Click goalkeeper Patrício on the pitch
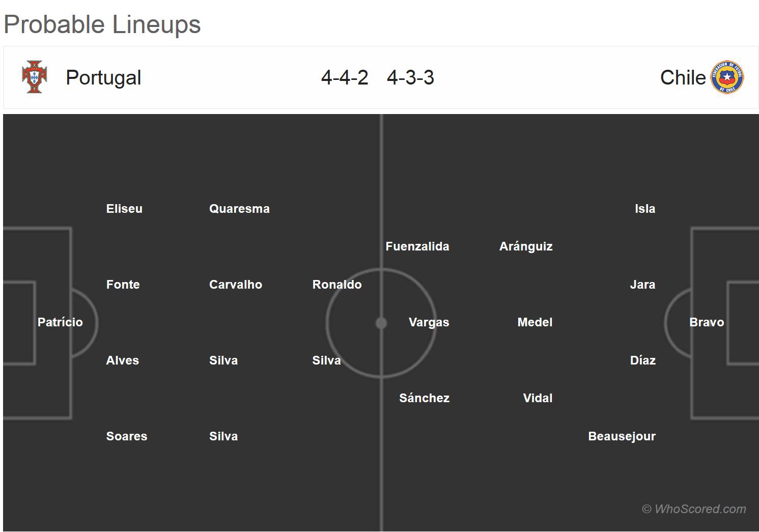This screenshot has width=759, height=532. pyautogui.click(x=60, y=322)
